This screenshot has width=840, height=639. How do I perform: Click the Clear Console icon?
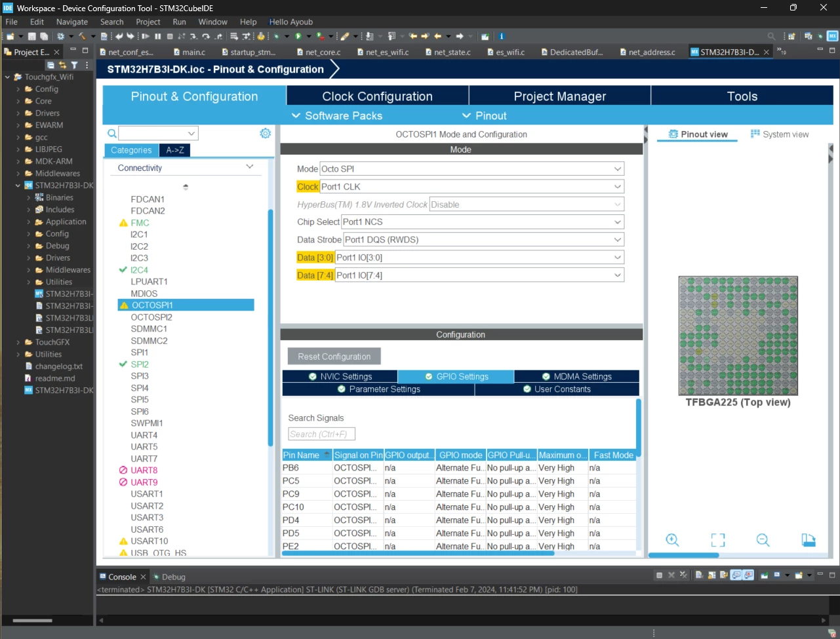pyautogui.click(x=699, y=575)
